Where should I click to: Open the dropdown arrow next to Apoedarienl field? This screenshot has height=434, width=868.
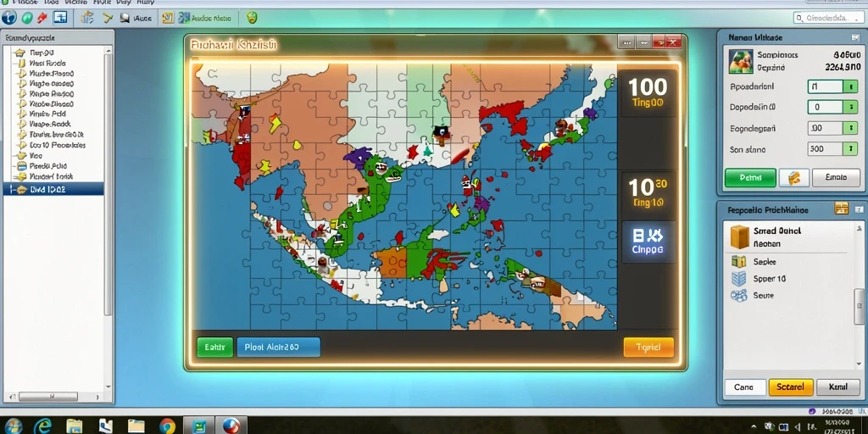(x=849, y=86)
